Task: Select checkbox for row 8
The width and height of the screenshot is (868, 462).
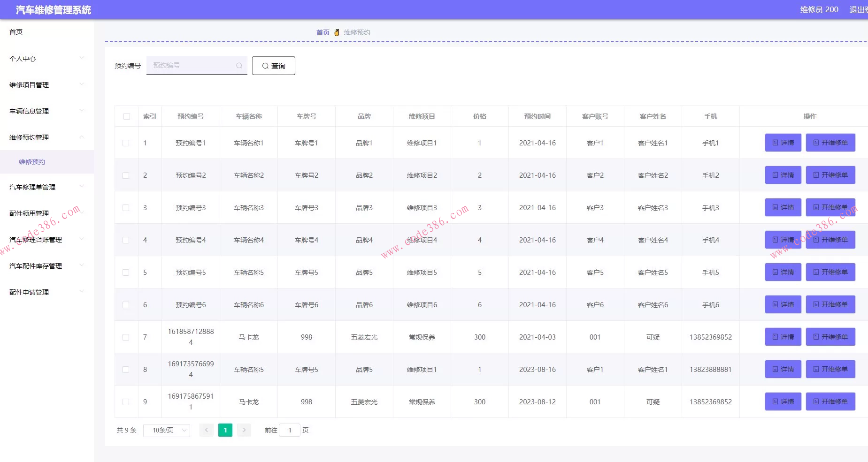Action: coord(126,370)
